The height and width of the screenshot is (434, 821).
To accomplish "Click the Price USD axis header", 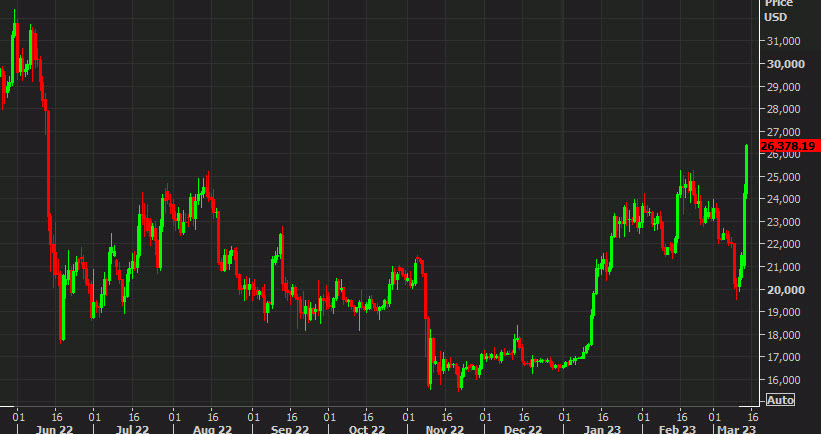I will (778, 10).
